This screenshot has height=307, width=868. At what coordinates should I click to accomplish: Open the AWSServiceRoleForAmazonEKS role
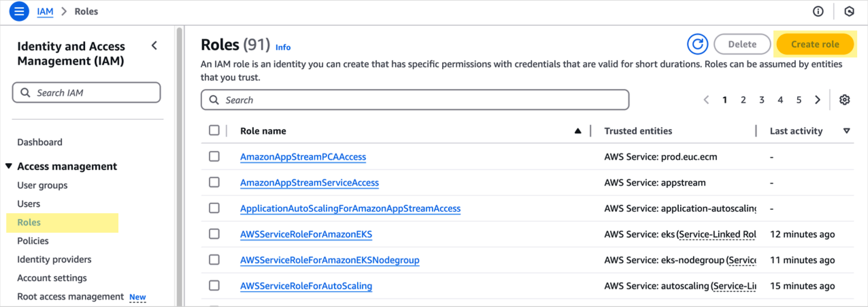[306, 234]
